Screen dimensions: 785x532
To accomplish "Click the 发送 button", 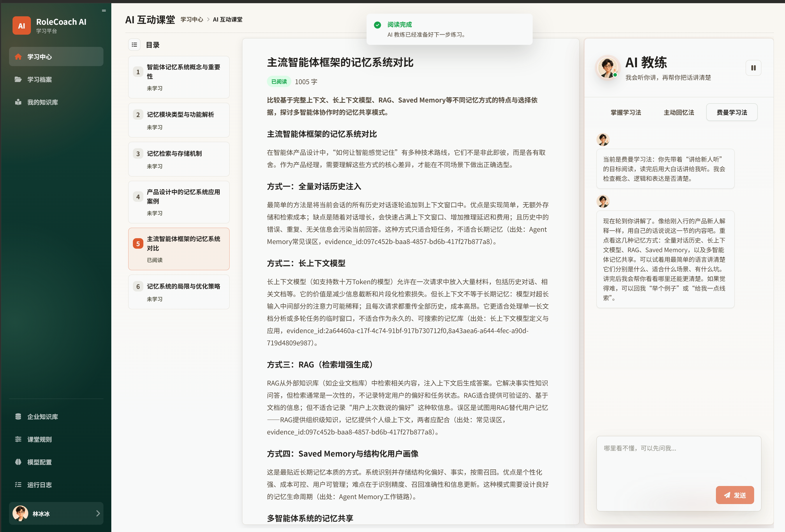I will coord(735,495).
